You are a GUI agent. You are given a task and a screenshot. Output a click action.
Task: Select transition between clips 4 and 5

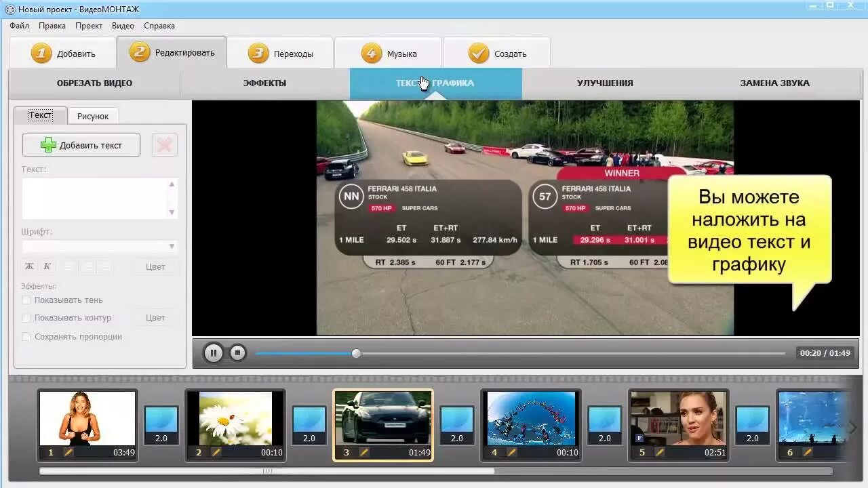[605, 426]
